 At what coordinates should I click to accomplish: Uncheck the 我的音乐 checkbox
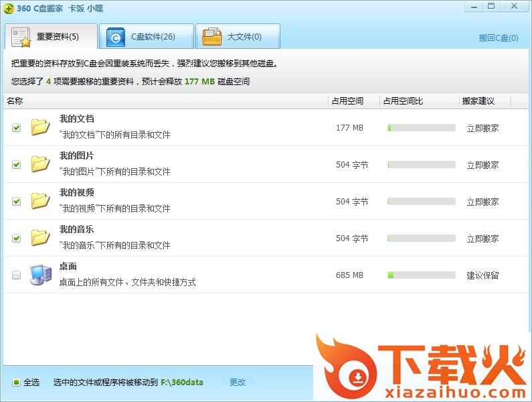click(17, 239)
